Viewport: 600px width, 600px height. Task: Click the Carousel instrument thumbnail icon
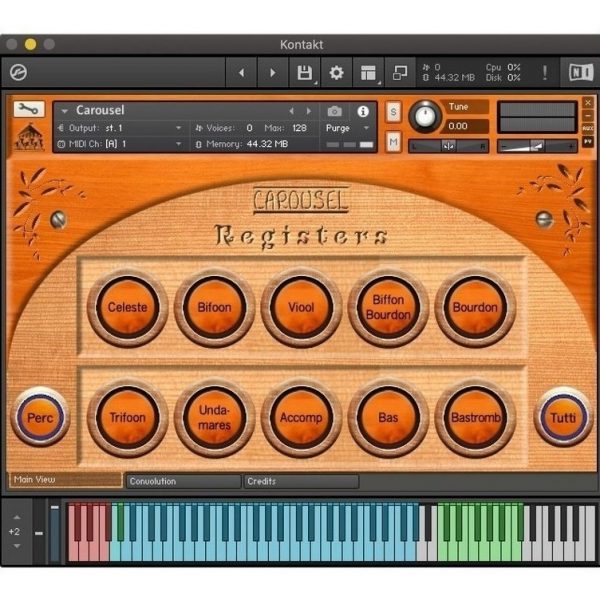click(x=29, y=137)
